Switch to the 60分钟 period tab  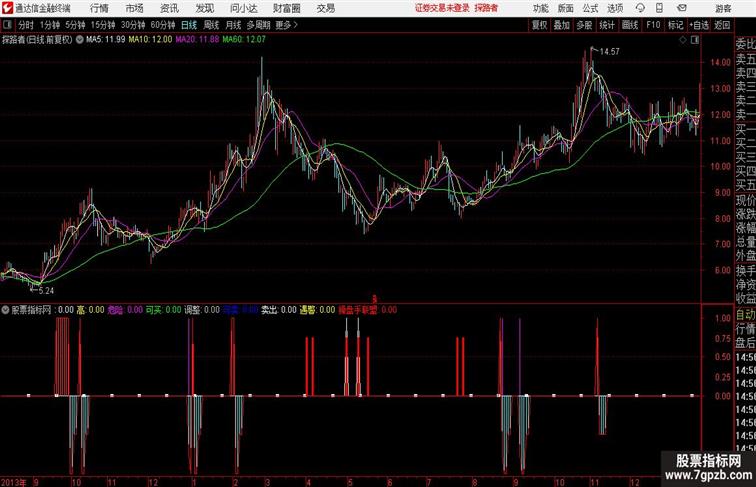pyautogui.click(x=163, y=25)
